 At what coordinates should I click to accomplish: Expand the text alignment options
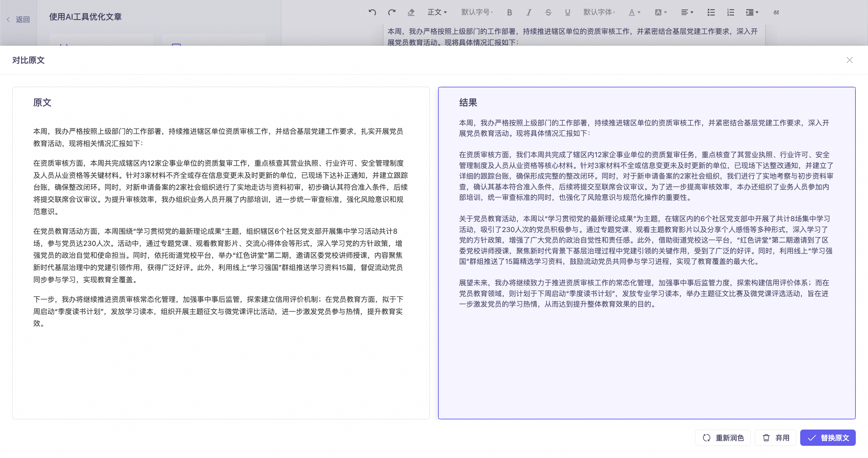pos(687,13)
